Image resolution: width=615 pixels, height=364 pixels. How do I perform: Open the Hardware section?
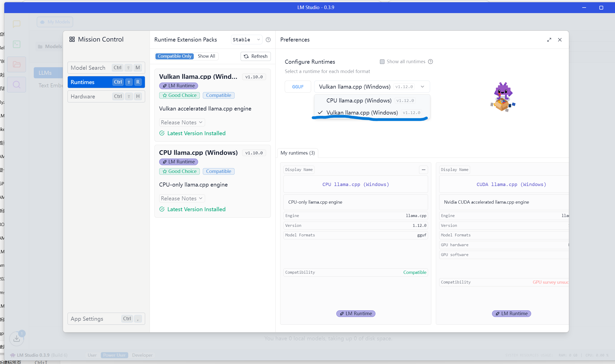106,96
